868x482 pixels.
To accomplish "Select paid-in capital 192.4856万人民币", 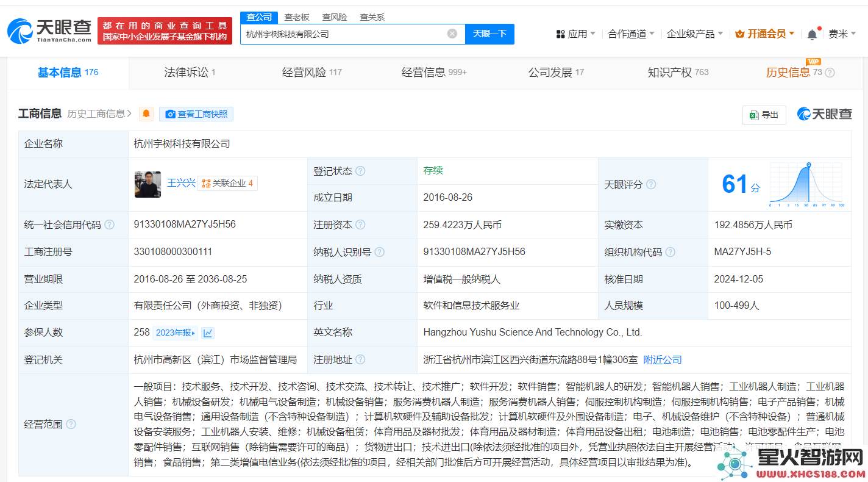I will (753, 225).
